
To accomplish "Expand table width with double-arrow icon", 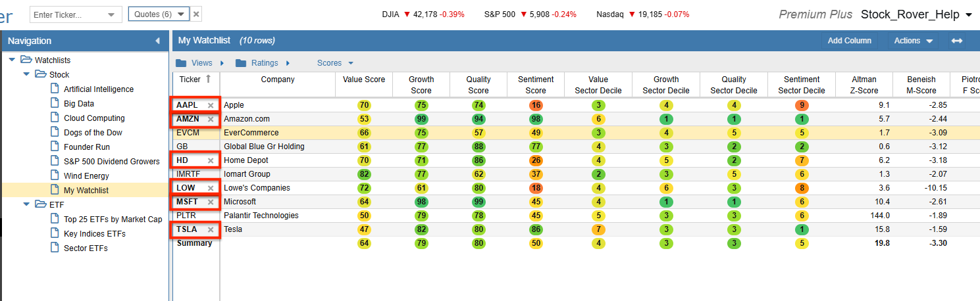I will pyautogui.click(x=957, y=41).
